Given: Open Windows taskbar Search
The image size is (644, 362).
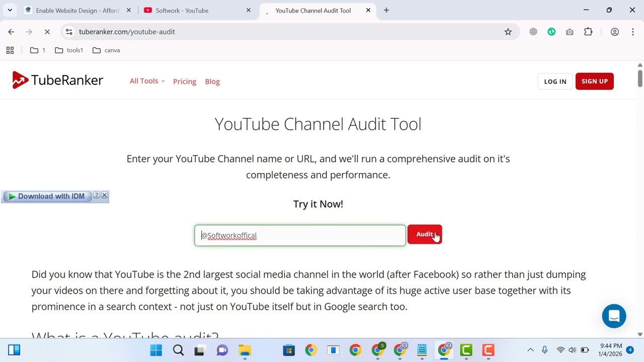Looking at the screenshot, I should 178,350.
